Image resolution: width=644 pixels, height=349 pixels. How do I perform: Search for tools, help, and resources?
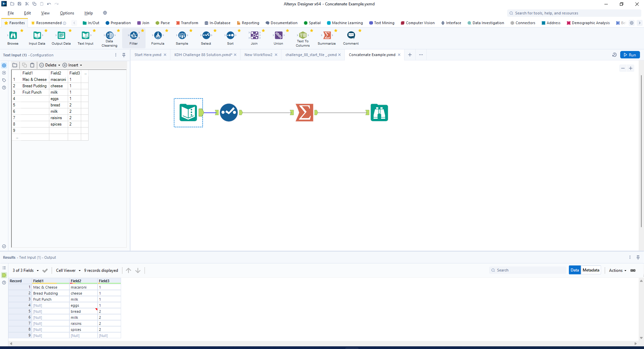(574, 13)
